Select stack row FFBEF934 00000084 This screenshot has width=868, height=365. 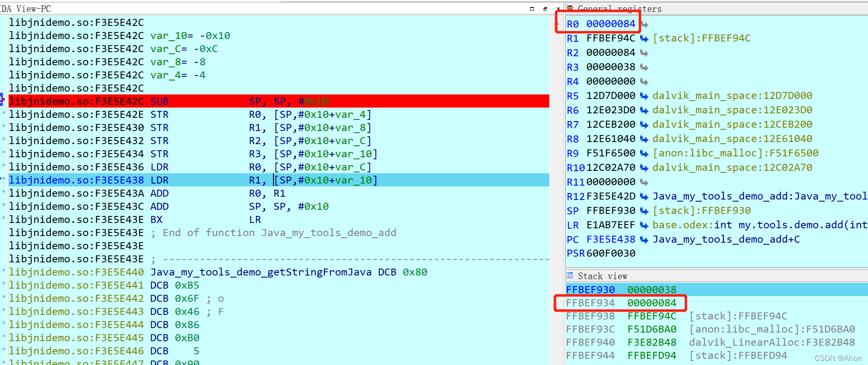[716, 303]
